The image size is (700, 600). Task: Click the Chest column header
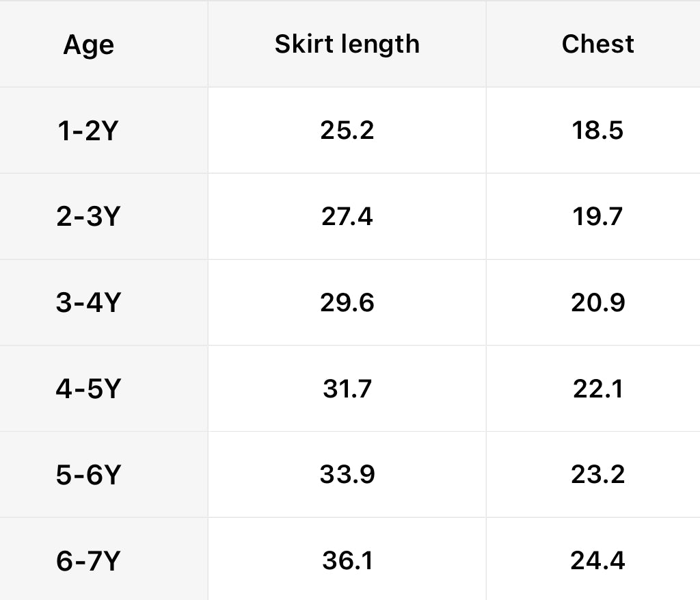point(597,44)
